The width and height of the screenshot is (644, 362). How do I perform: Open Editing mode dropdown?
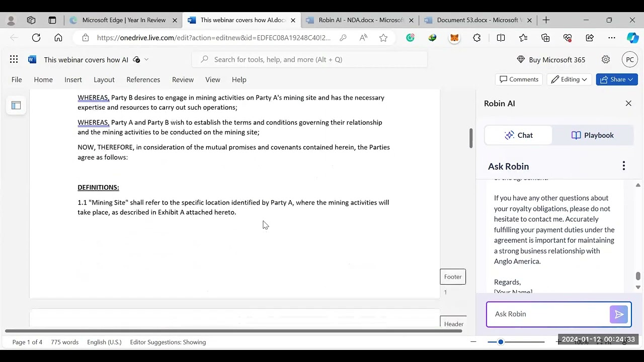click(x=569, y=79)
